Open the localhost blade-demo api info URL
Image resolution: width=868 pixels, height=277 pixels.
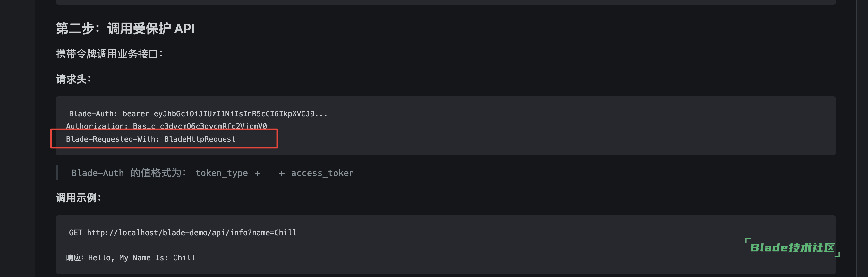pos(191,232)
